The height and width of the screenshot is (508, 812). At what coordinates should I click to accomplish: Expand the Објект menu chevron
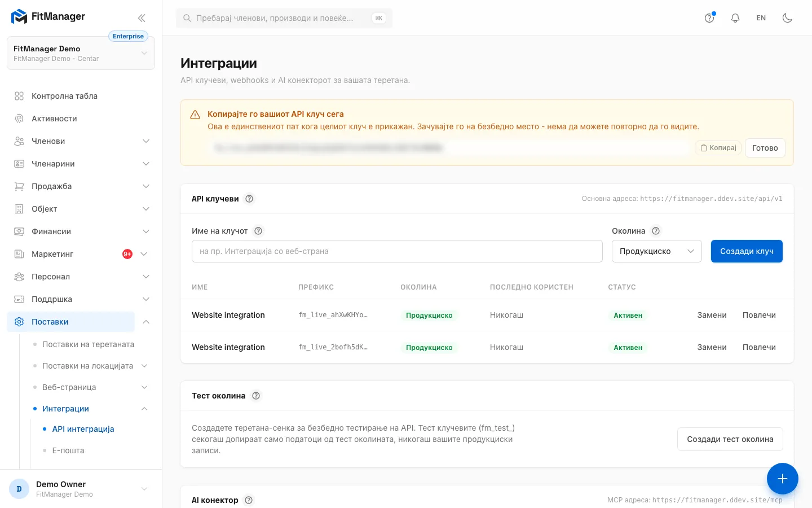coord(146,209)
